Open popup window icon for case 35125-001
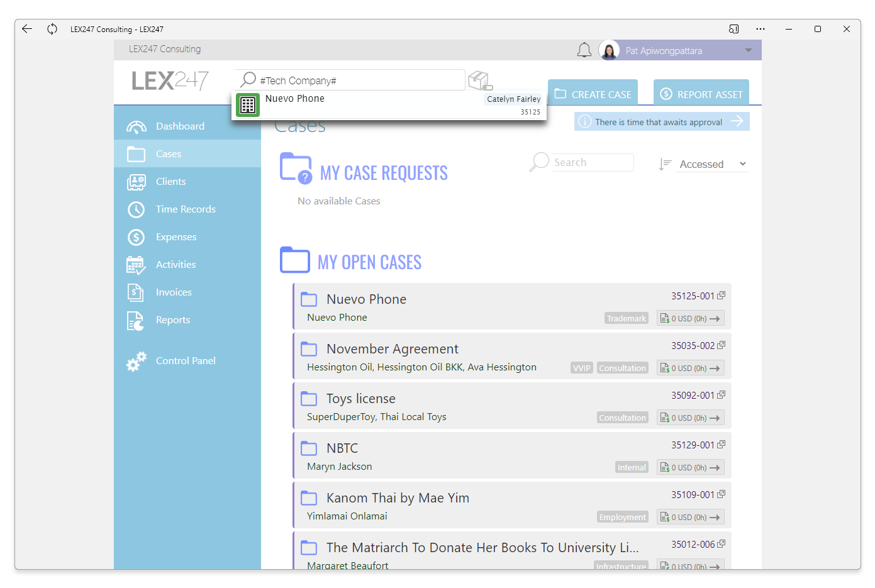 (722, 296)
